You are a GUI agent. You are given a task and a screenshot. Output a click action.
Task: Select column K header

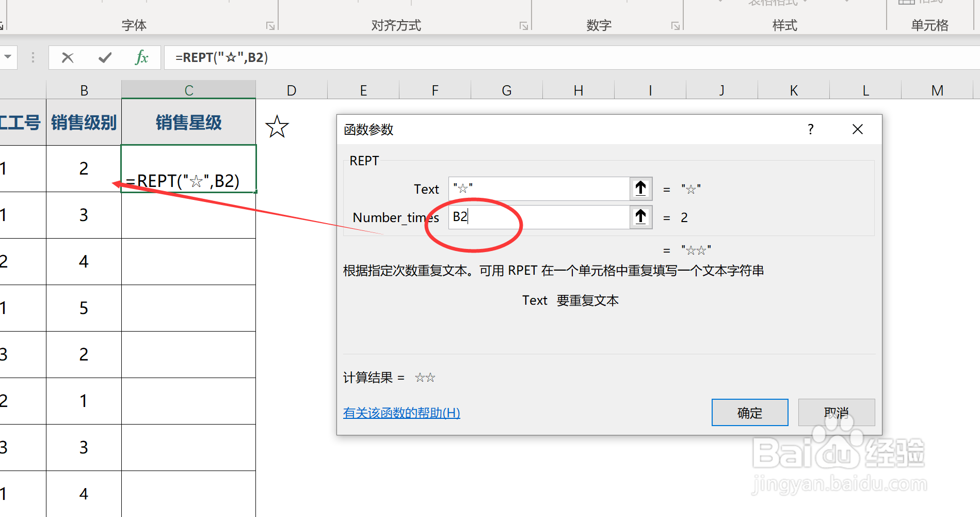coord(794,90)
